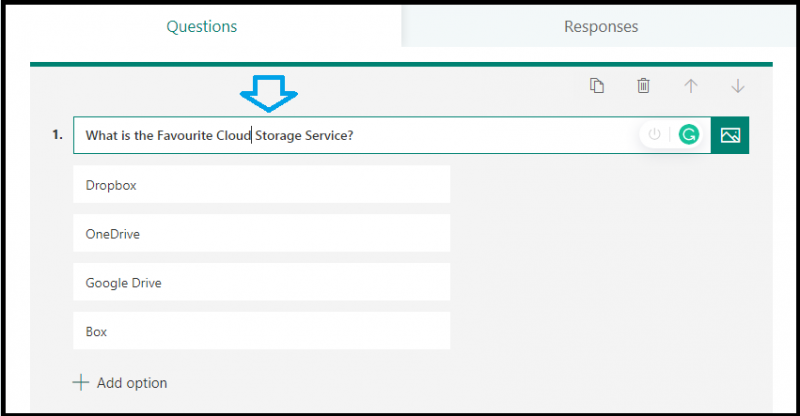Click the copy question icon
Viewport: 800px width, 416px height.
597,86
